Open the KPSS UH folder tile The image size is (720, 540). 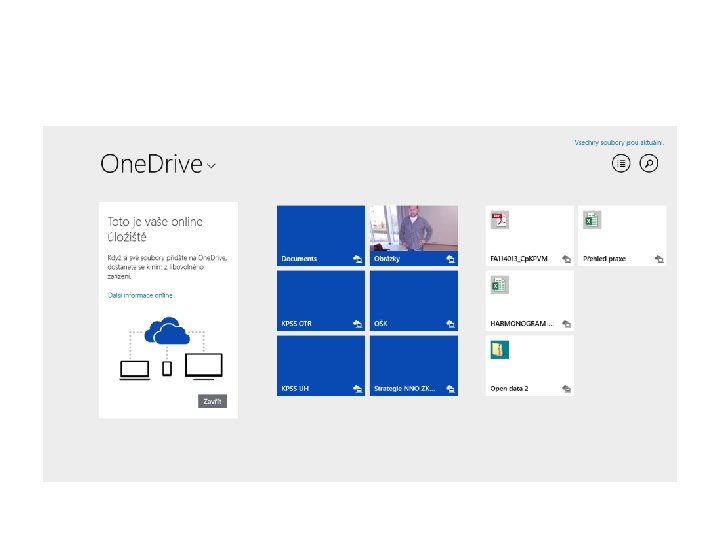(321, 366)
